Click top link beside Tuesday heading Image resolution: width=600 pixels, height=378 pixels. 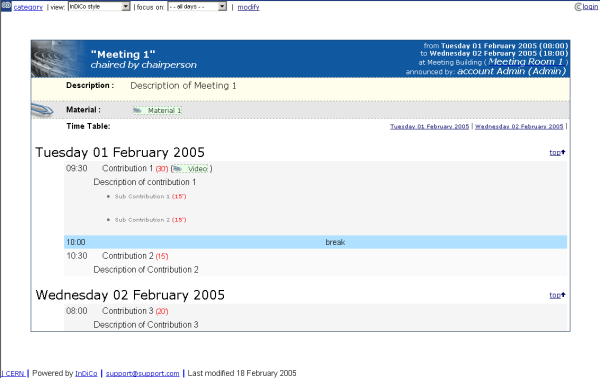(555, 153)
